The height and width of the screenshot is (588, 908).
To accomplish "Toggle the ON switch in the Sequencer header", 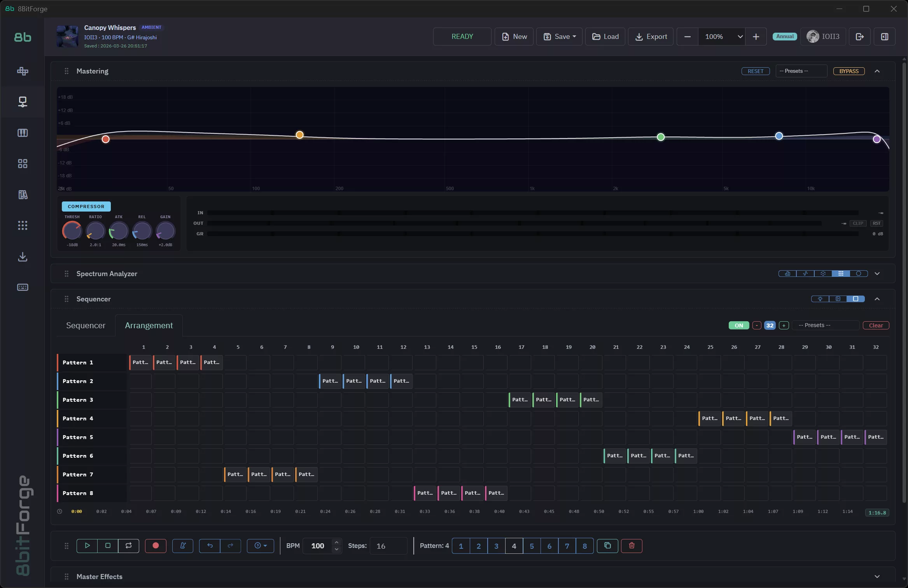I will click(x=738, y=325).
